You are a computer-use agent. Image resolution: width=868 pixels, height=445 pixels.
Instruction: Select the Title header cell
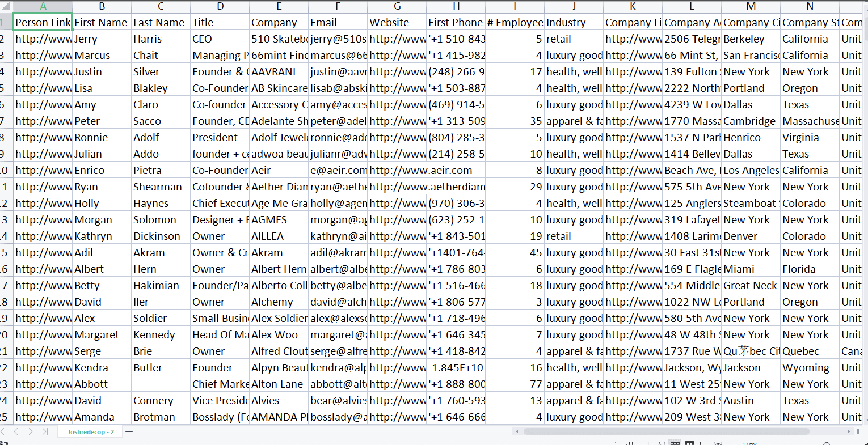point(220,22)
